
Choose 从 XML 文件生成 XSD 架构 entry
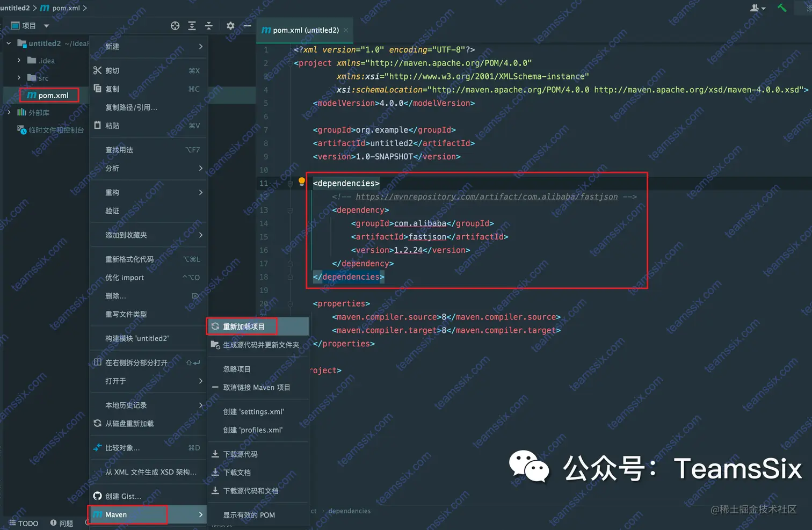[x=148, y=472]
